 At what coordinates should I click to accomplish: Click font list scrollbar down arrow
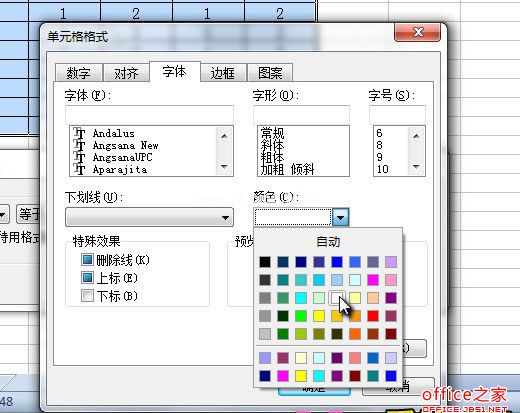point(224,166)
